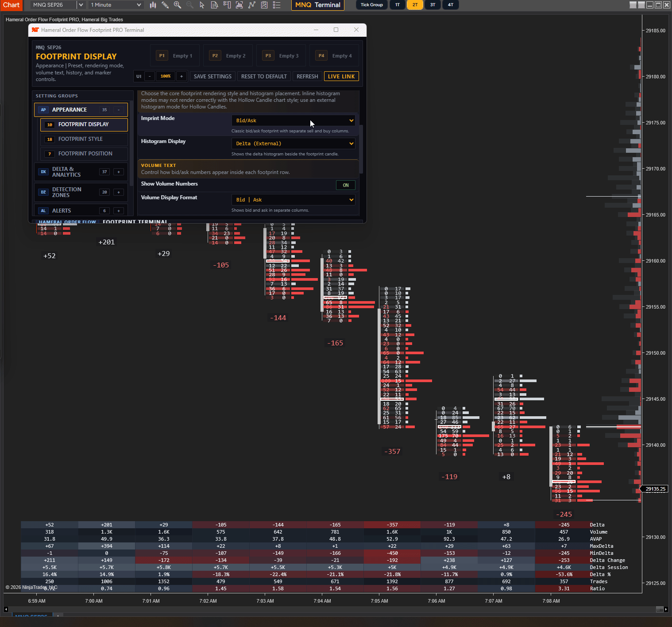Toggle the LIVE LINK button
The width and height of the screenshot is (672, 627).
pyautogui.click(x=341, y=76)
